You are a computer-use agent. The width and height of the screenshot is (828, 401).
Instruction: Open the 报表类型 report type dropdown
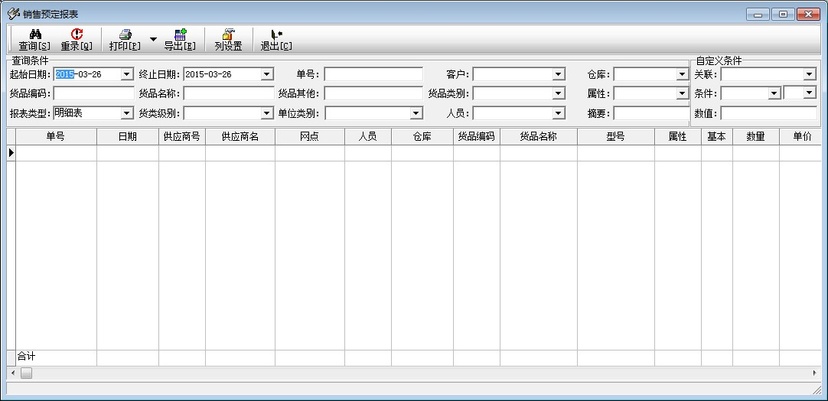(x=127, y=113)
